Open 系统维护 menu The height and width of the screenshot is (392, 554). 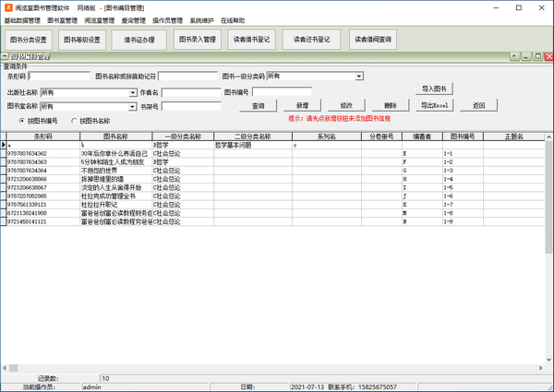(x=202, y=19)
